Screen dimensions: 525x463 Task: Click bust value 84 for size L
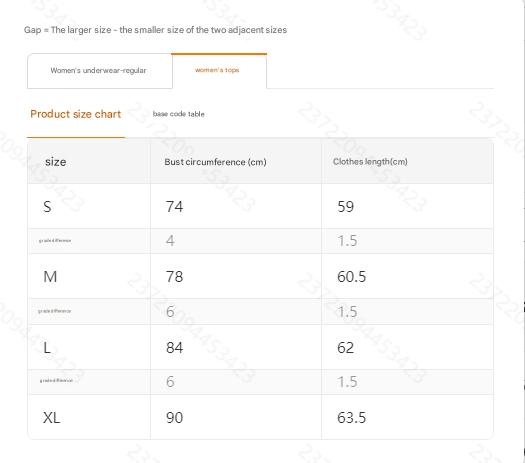pos(174,348)
